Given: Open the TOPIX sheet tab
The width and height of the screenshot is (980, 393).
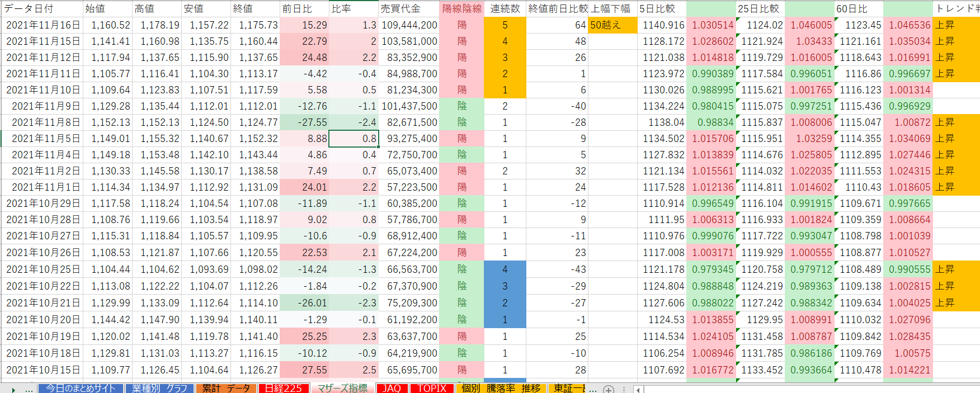Looking at the screenshot, I should point(432,389).
